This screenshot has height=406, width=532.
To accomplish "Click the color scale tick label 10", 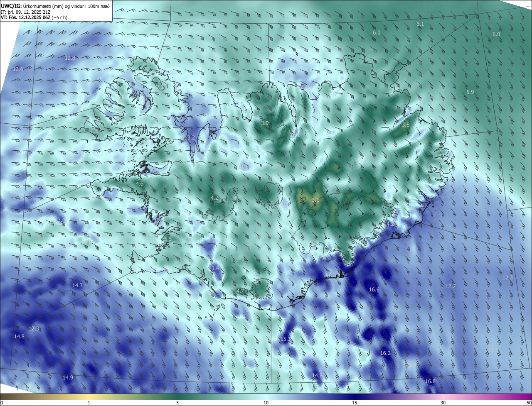I will (266, 403).
